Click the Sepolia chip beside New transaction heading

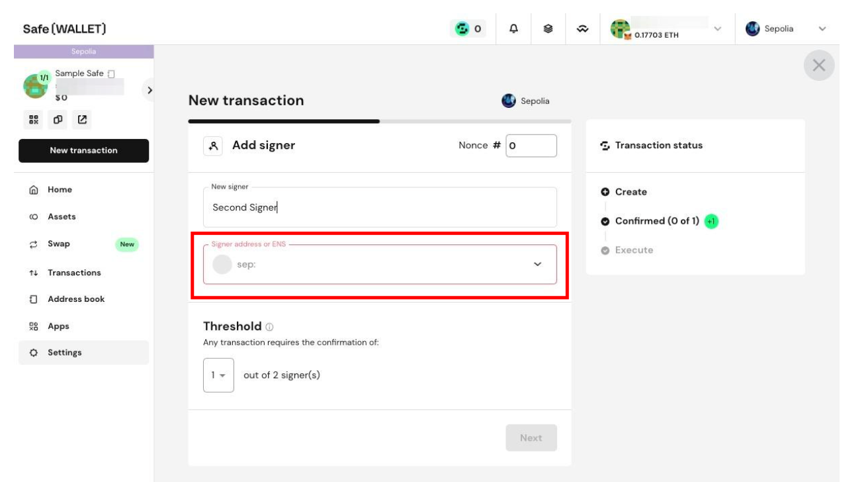526,101
